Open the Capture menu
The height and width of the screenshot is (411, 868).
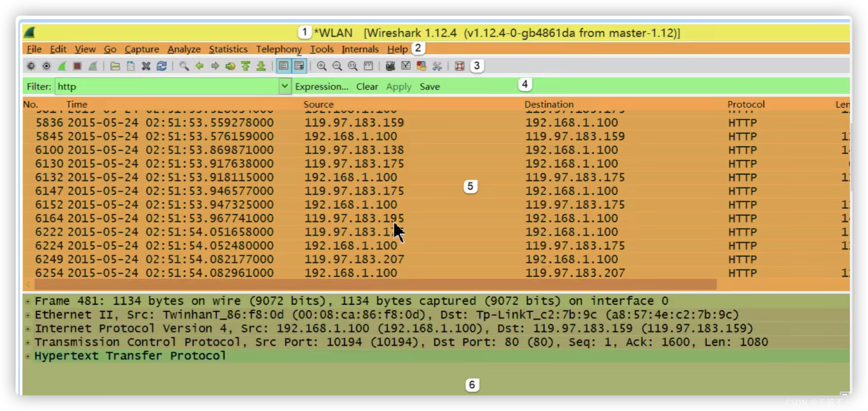pyautogui.click(x=142, y=49)
